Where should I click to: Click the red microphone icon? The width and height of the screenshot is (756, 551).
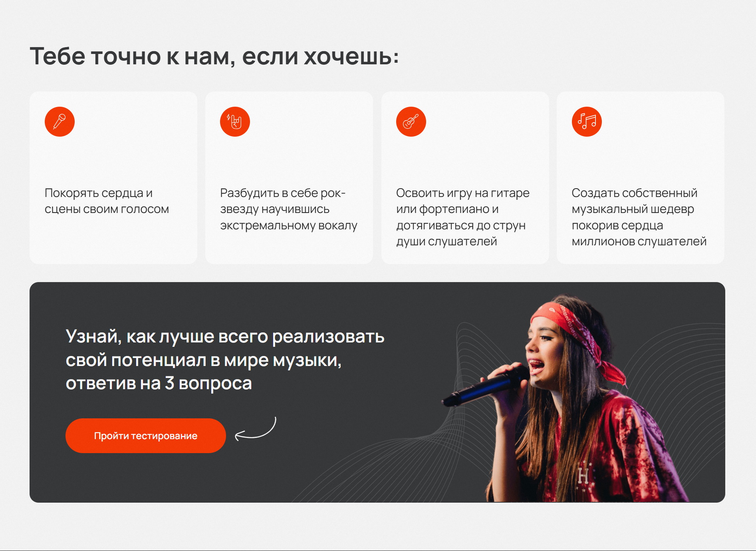pos(60,121)
